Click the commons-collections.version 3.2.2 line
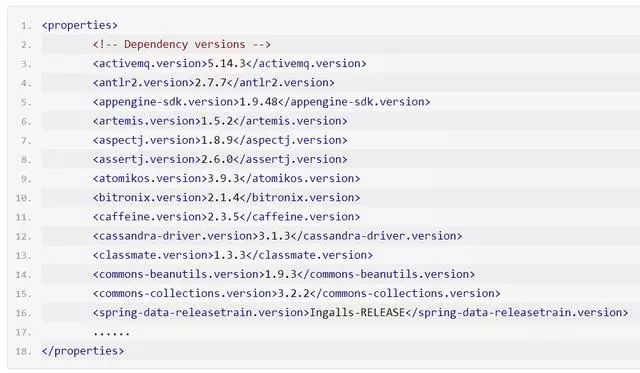This screenshot has height=373, width=640. [296, 293]
